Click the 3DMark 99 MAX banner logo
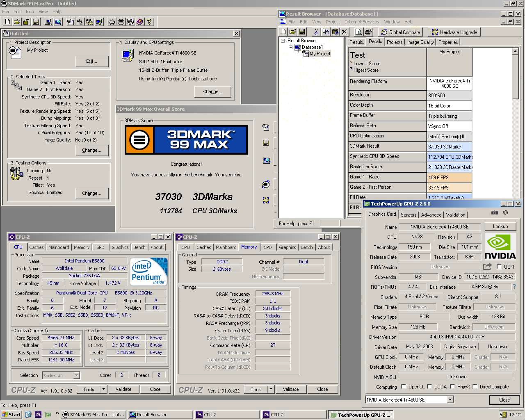The image size is (525, 420). (x=186, y=140)
